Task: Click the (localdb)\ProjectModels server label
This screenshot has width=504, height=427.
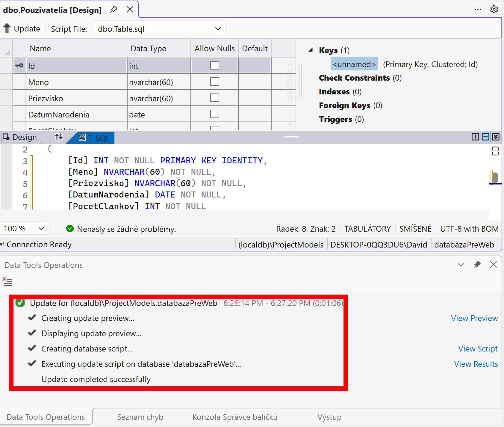Action: pos(281,245)
